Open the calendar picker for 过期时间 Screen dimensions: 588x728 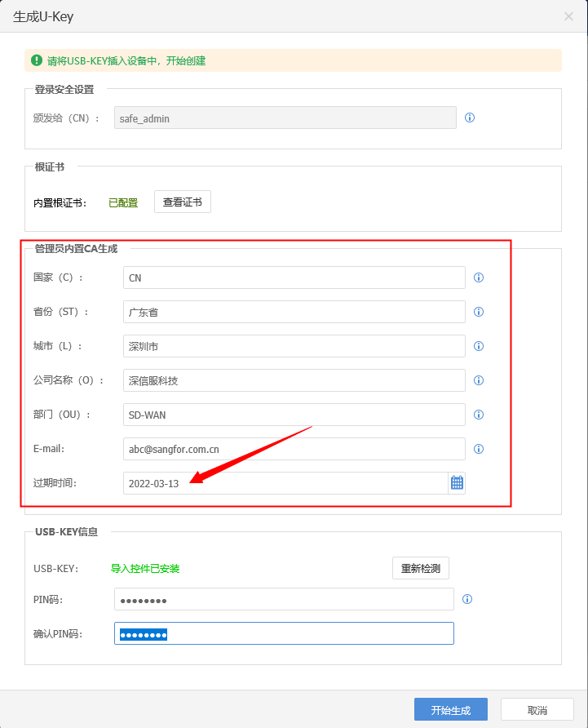(x=457, y=483)
